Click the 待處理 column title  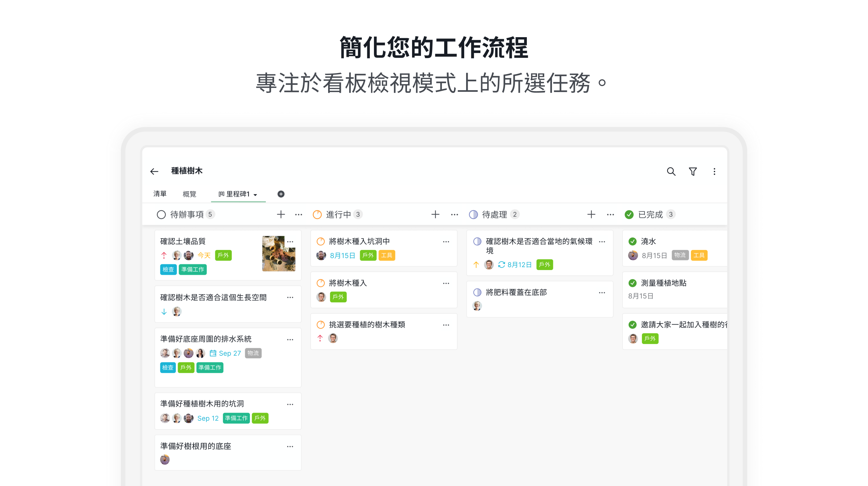point(494,214)
